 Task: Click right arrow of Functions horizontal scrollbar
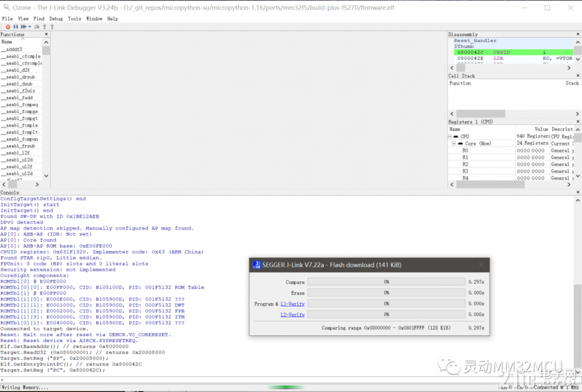click(37, 185)
